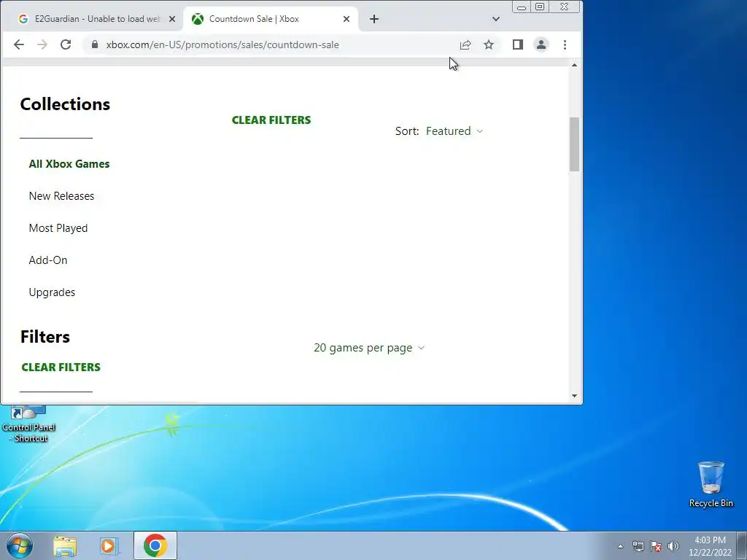Choose the Most Played collection
747x560 pixels.
tap(58, 228)
